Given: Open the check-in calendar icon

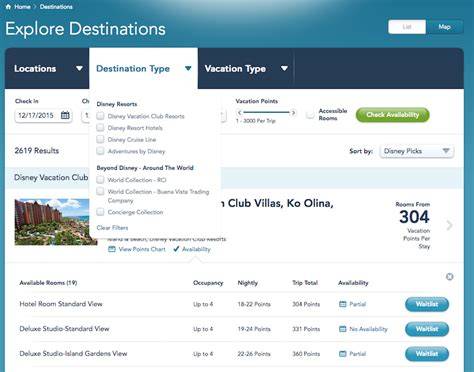Looking at the screenshot, I should pos(65,115).
